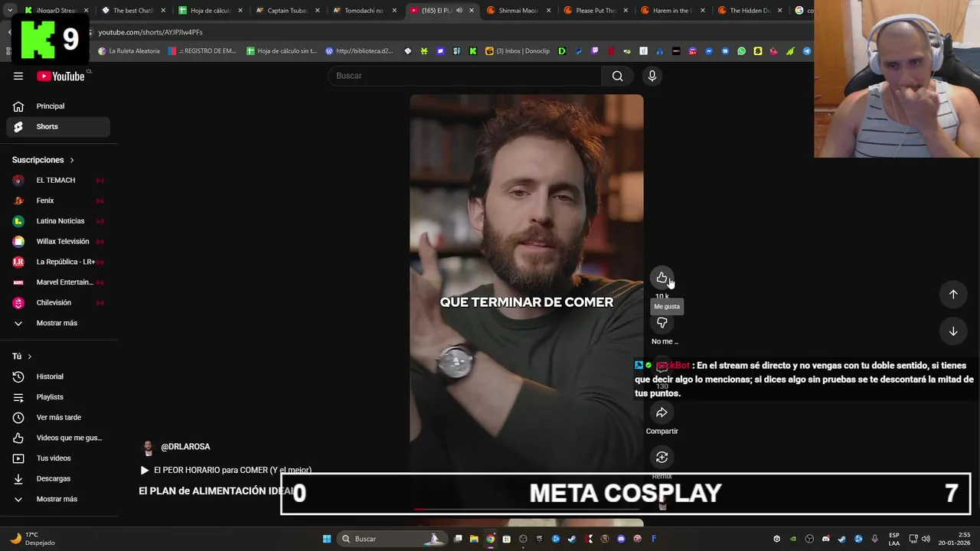
Task: Remix this Short
Action: point(662,458)
